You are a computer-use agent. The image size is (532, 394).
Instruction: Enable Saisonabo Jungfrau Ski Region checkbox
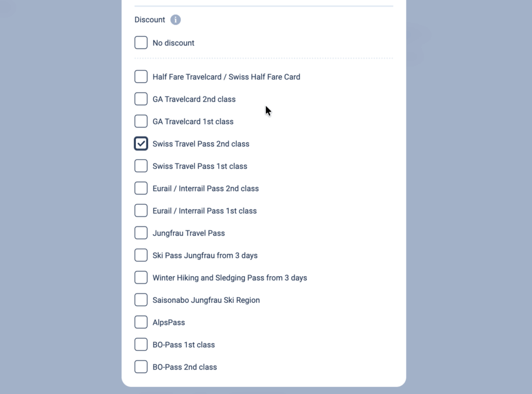click(141, 300)
